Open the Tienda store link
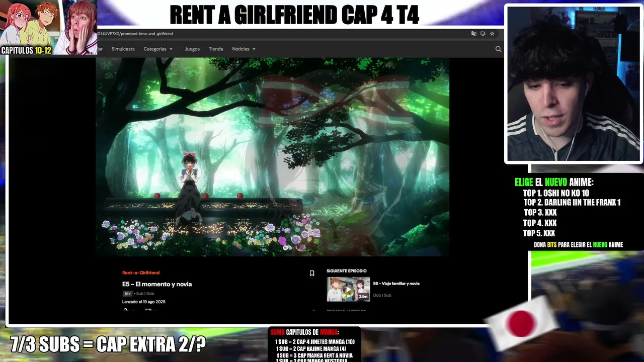Image resolution: width=644 pixels, height=362 pixels. [216, 49]
